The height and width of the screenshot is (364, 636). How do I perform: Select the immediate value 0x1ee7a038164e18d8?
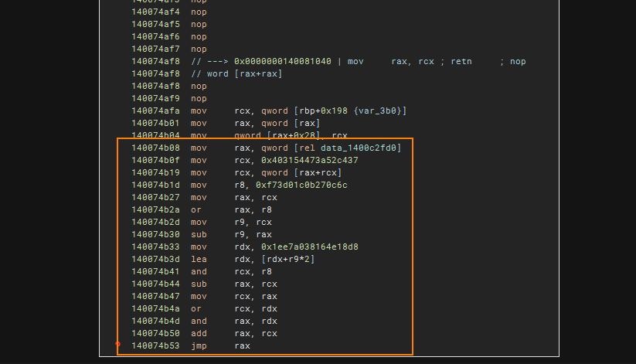(x=309, y=247)
